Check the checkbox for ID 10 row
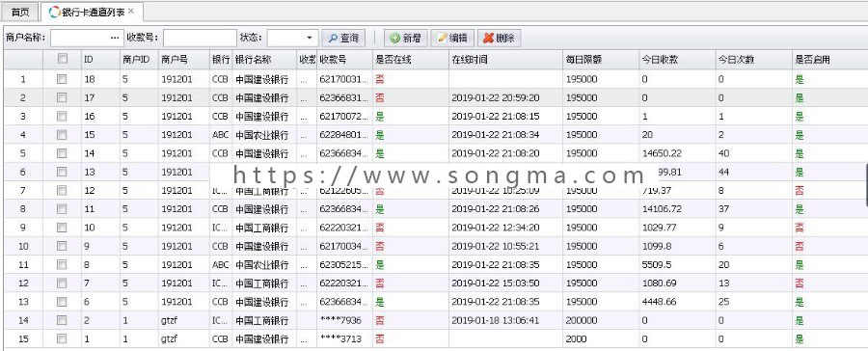 coord(62,227)
